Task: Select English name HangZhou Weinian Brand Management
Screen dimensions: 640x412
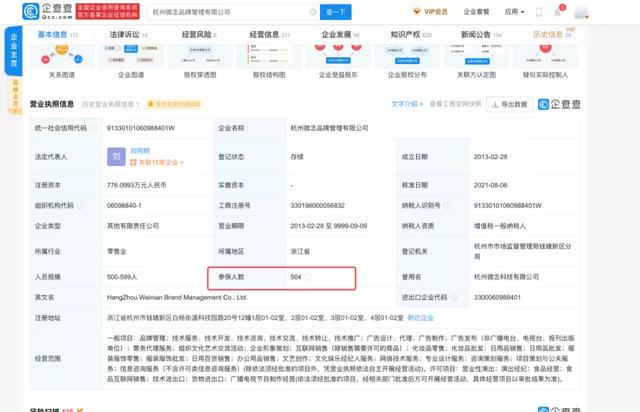Action: (177, 297)
